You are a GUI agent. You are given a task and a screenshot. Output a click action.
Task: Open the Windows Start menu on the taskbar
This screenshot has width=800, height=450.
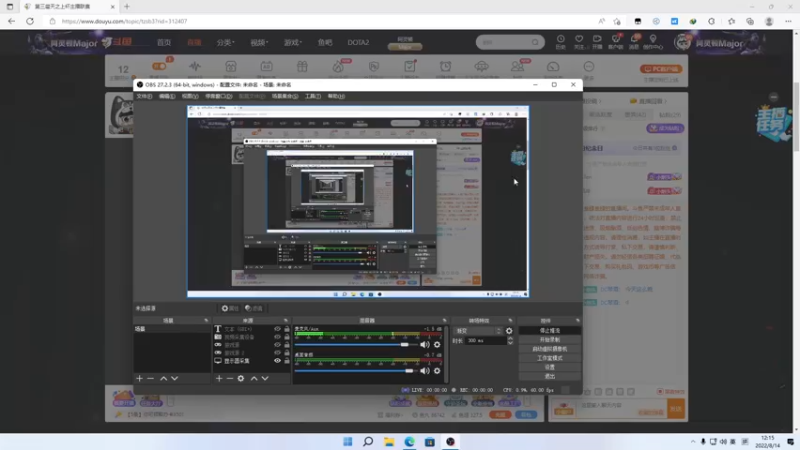pos(347,442)
